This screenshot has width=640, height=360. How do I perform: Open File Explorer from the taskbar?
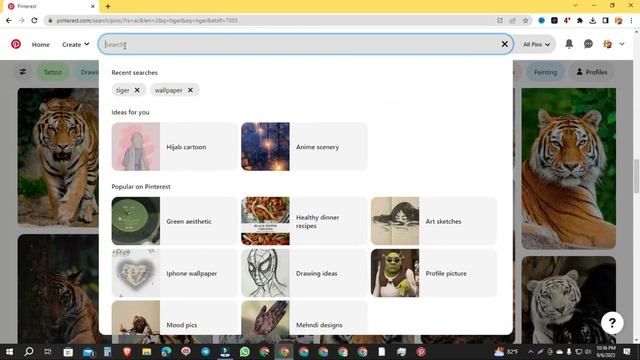pos(147,351)
